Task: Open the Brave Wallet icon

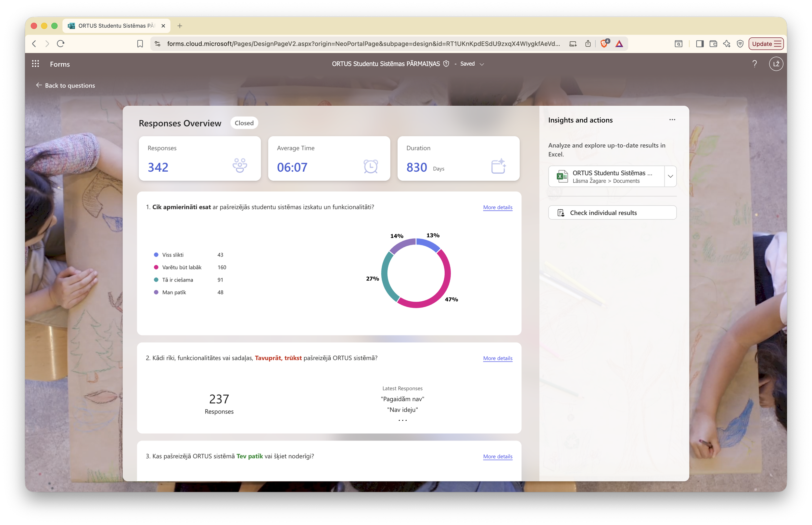Action: [x=713, y=44]
